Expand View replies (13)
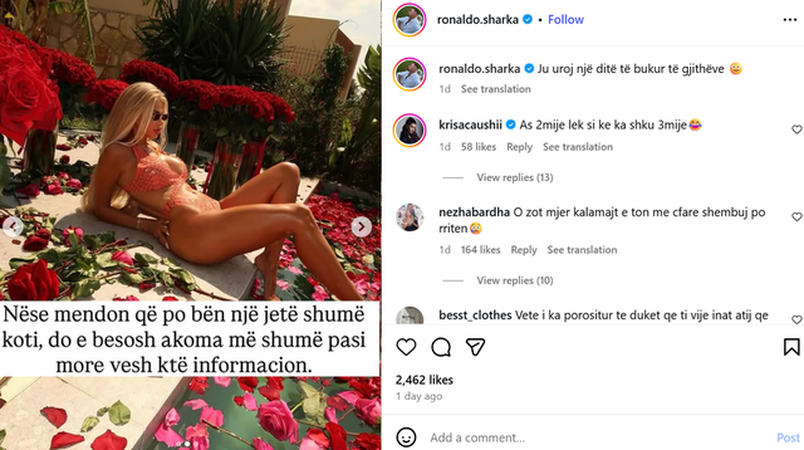This screenshot has height=450, width=804. [515, 177]
